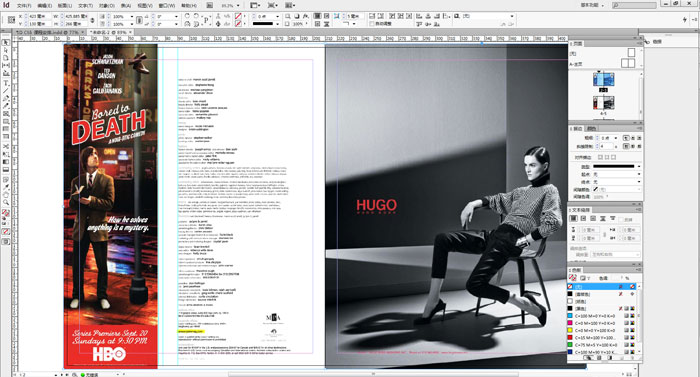
Task: Click the rotate 90° clockwise icon
Action: (x=188, y=16)
